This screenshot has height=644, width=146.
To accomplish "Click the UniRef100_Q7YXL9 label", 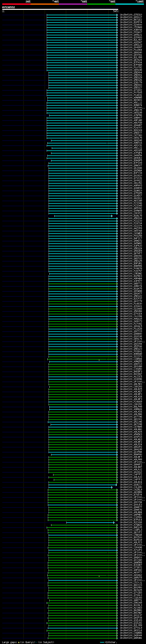I will tap(131, 628).
